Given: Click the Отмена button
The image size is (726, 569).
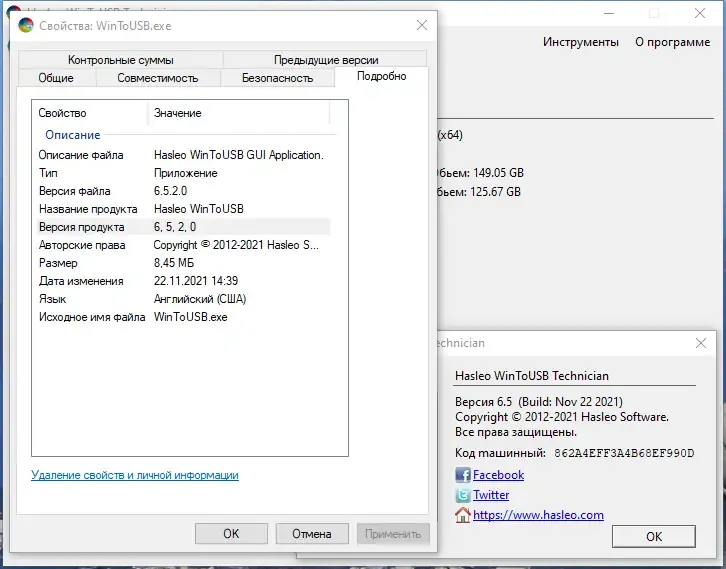Looking at the screenshot, I should [312, 534].
